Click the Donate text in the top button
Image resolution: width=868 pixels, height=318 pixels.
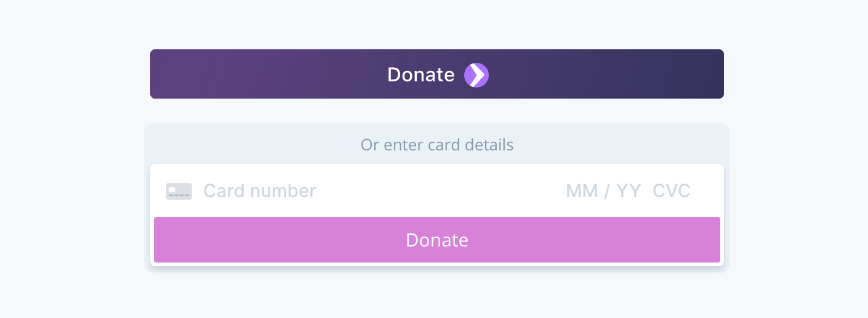click(421, 75)
